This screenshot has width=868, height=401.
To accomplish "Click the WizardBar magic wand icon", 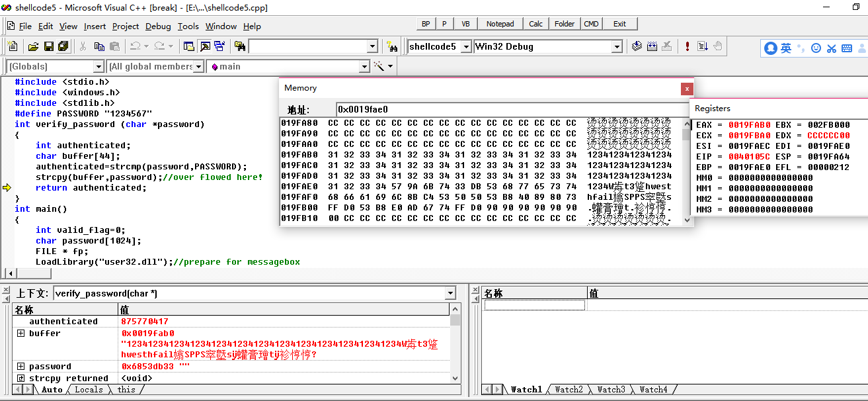I will 379,66.
